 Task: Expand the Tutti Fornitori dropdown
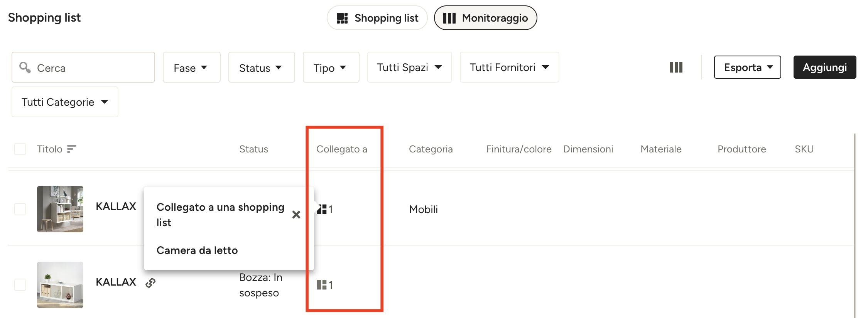click(x=509, y=68)
